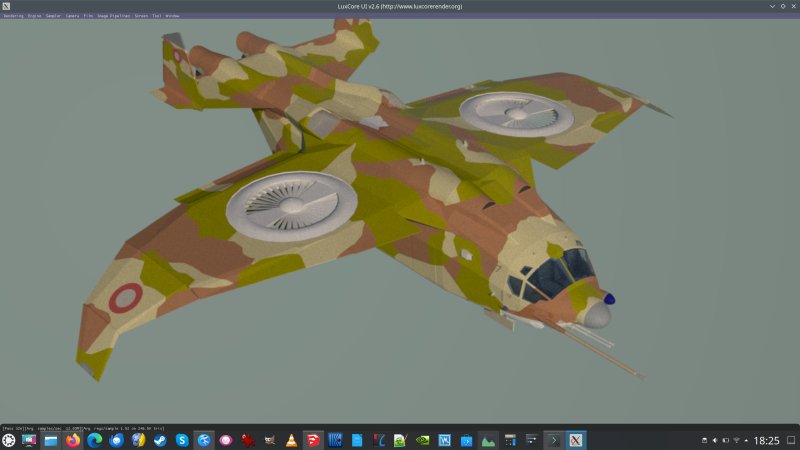Click the 18:25 clock

[x=767, y=440]
